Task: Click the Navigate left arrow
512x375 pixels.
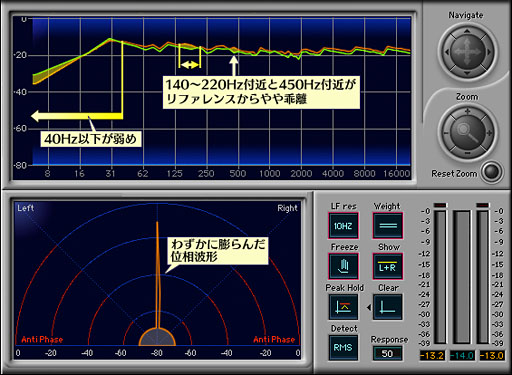Action: tap(447, 52)
